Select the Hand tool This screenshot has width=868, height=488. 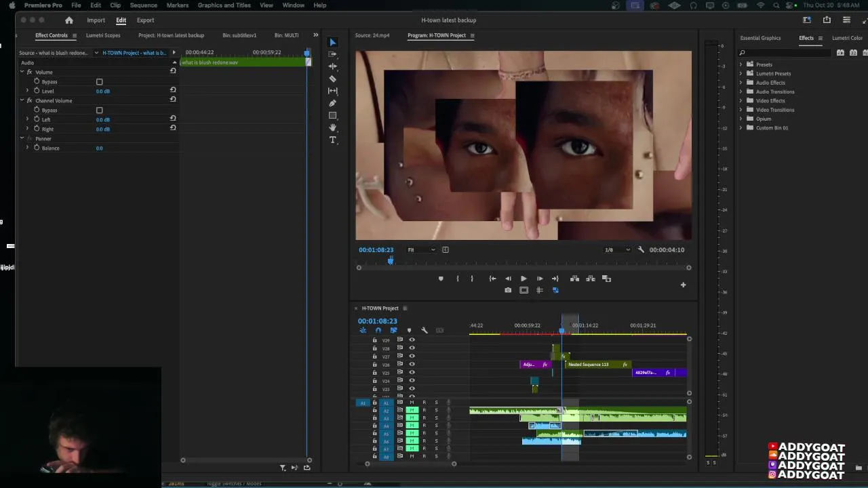click(332, 127)
